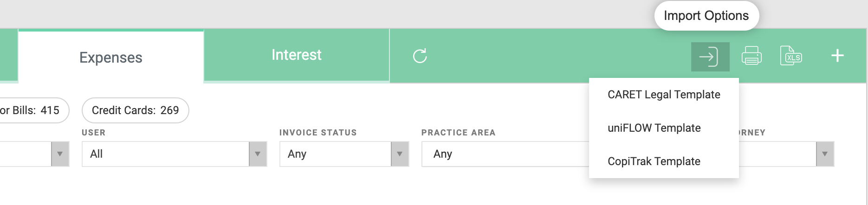This screenshot has height=205, width=868.
Task: Click the 'Any' value in Invoice Status field
Action: pyautogui.click(x=297, y=154)
